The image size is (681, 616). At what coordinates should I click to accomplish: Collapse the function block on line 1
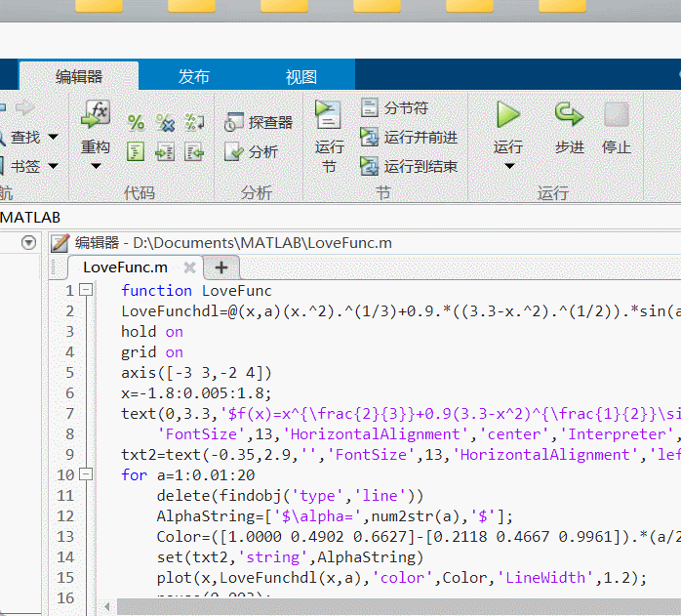pos(87,290)
